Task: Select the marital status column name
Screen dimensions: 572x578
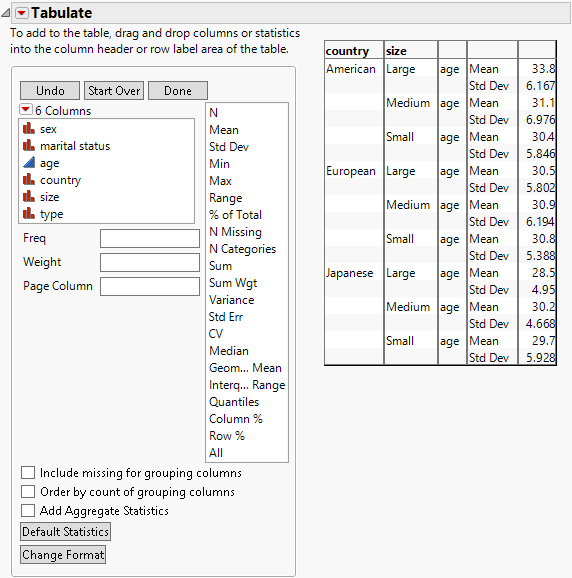Action: (75, 146)
